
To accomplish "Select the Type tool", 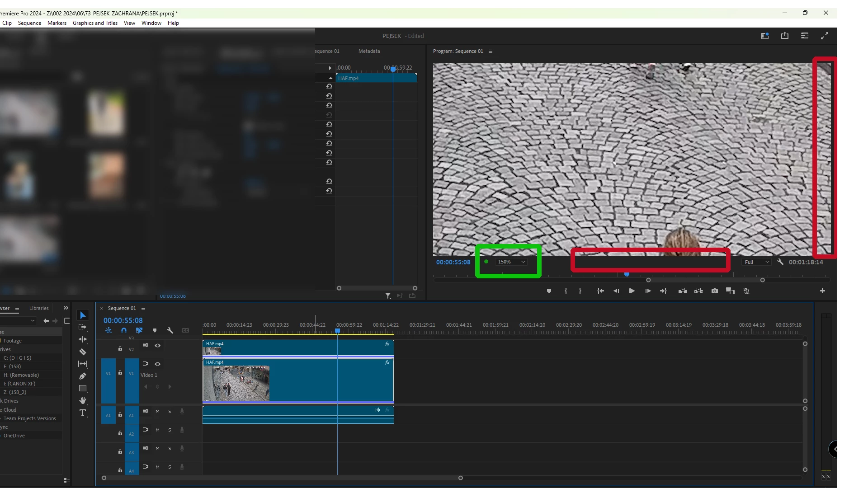I will [x=83, y=413].
